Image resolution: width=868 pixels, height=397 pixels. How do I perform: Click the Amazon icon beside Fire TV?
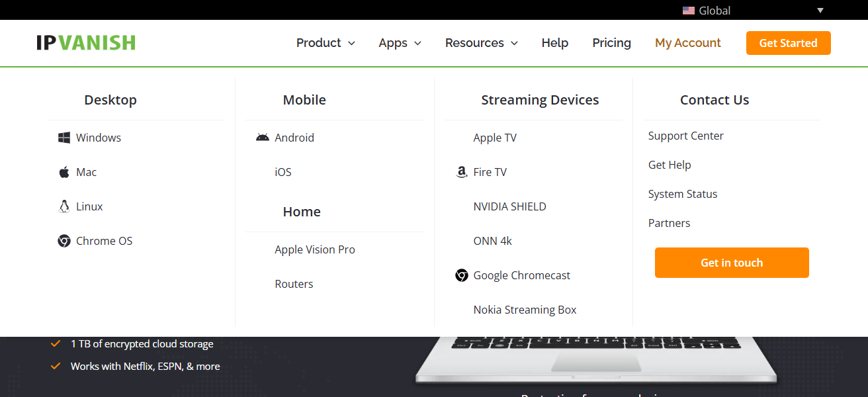pos(462,172)
